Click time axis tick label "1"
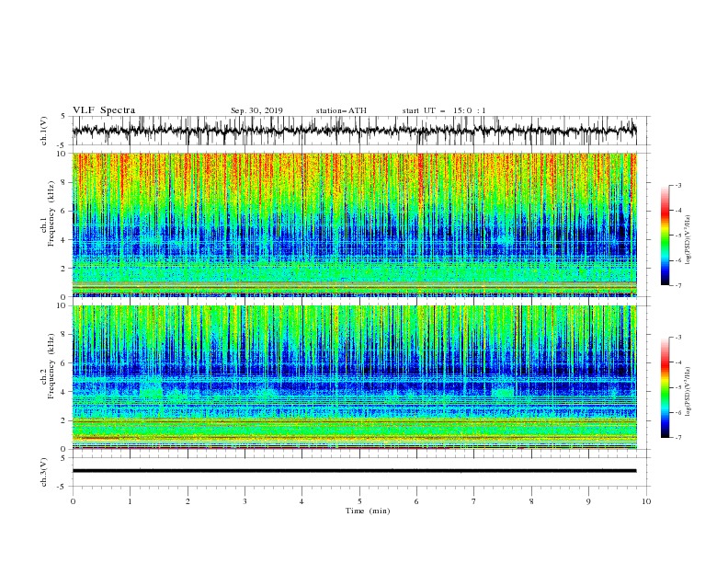Screen dimensions: 728x563 tap(130, 501)
